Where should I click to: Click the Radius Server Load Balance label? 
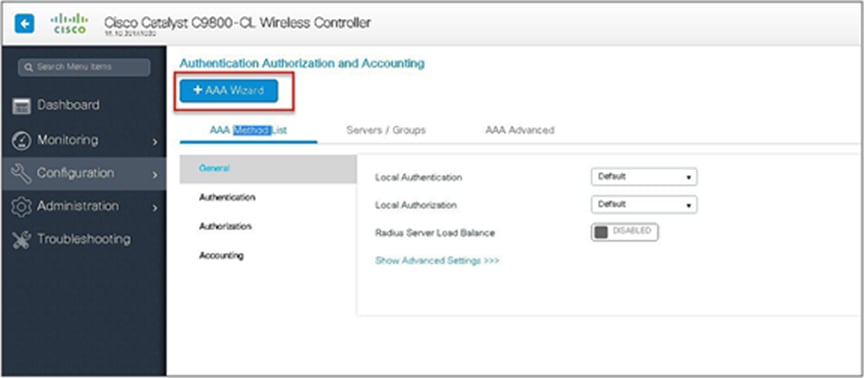coord(435,233)
